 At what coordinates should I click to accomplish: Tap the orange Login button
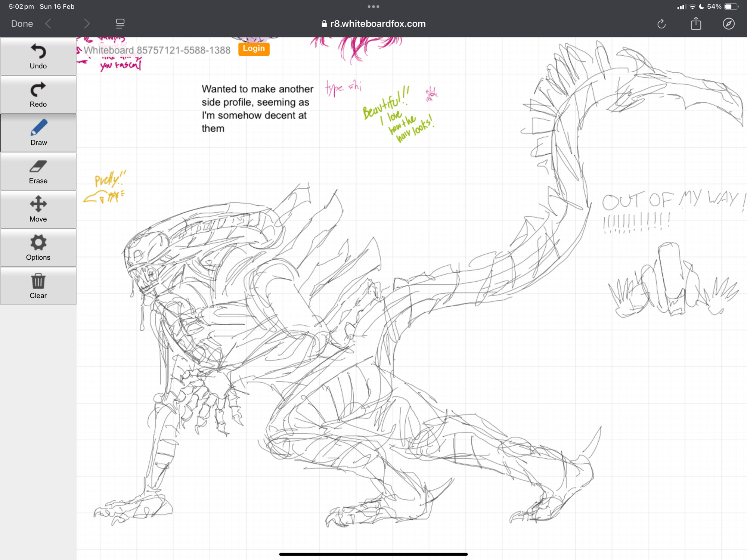point(254,49)
